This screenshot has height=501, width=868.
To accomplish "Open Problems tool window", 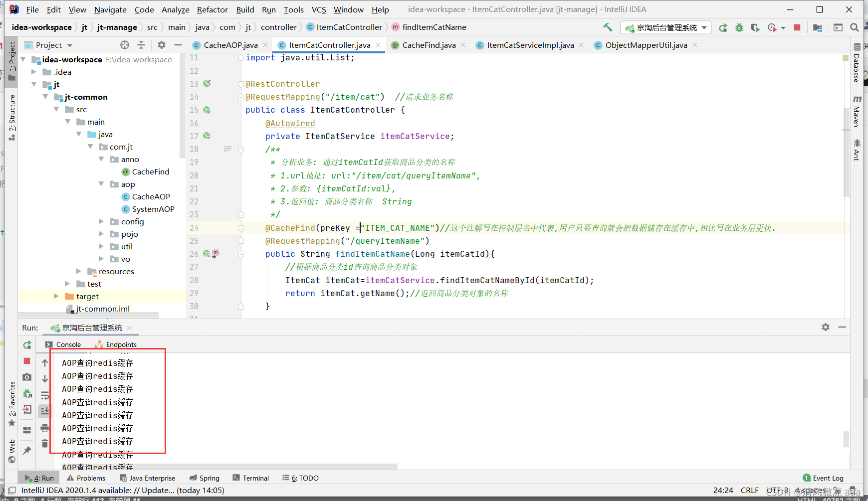I will 86,478.
